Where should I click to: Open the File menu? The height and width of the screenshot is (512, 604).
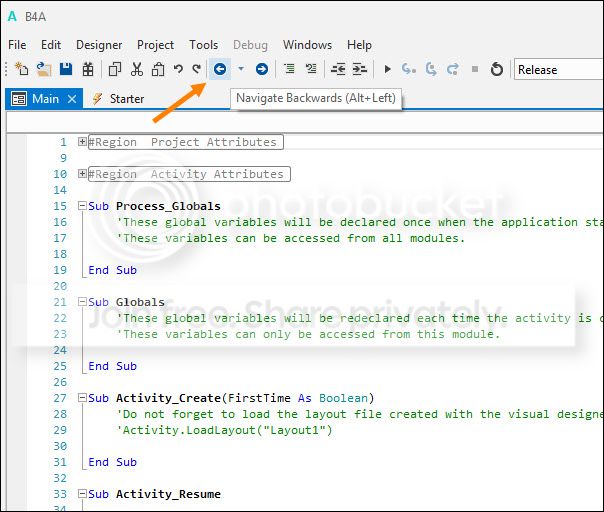17,45
